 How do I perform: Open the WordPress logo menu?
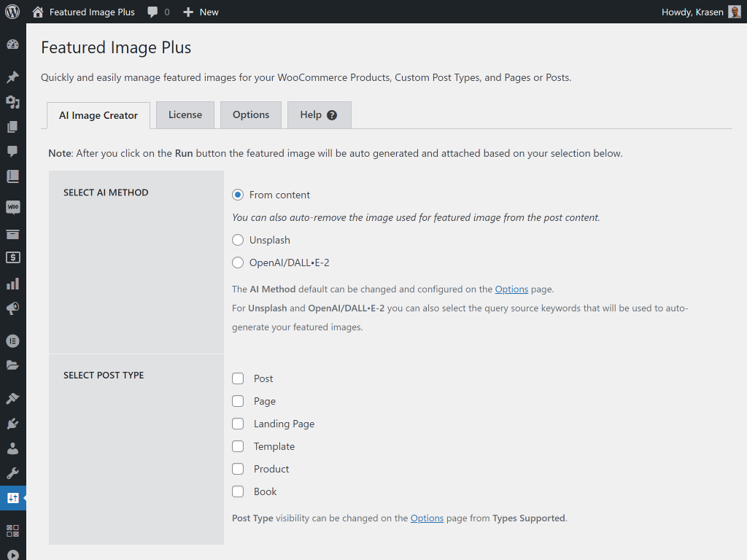(x=13, y=12)
